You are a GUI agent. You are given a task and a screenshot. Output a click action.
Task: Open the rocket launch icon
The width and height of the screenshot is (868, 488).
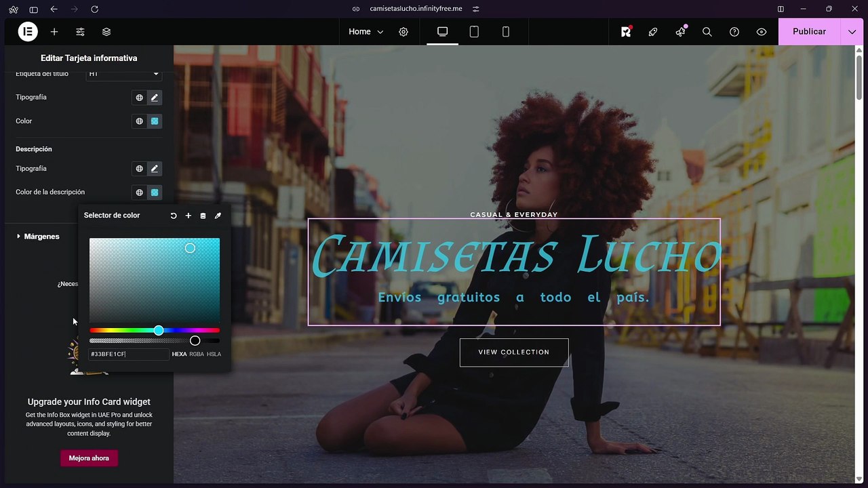tap(653, 32)
